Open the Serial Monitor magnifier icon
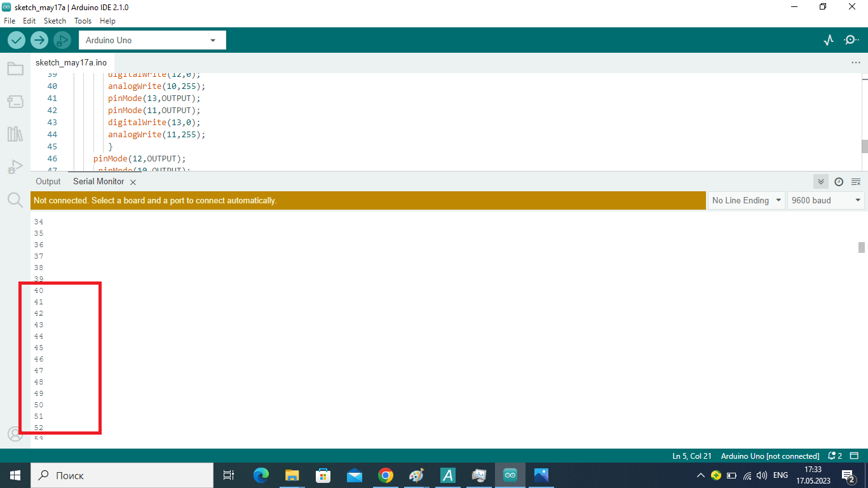This screenshot has height=488, width=868. point(851,40)
